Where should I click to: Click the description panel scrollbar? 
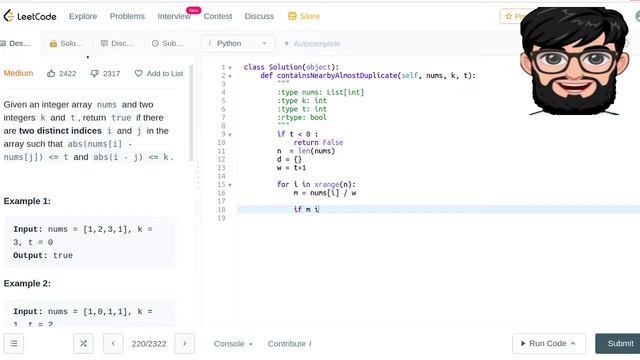click(x=191, y=112)
